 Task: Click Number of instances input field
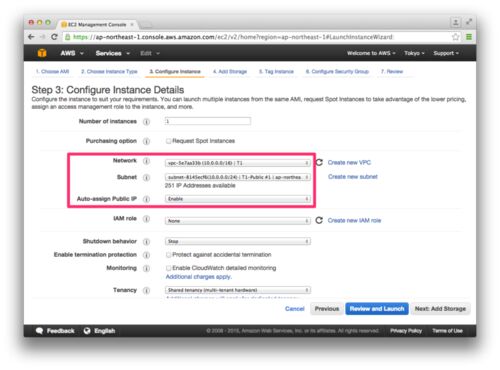208,121
